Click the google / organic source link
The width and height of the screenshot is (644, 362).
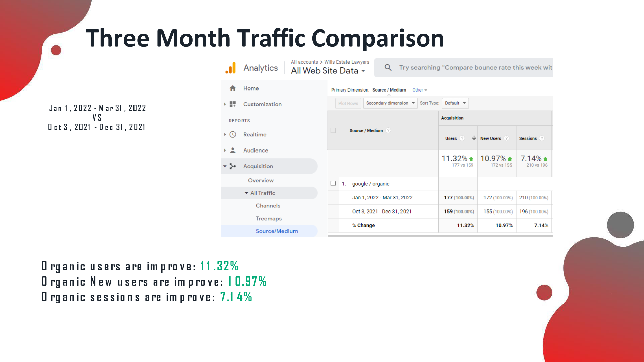[x=371, y=184]
